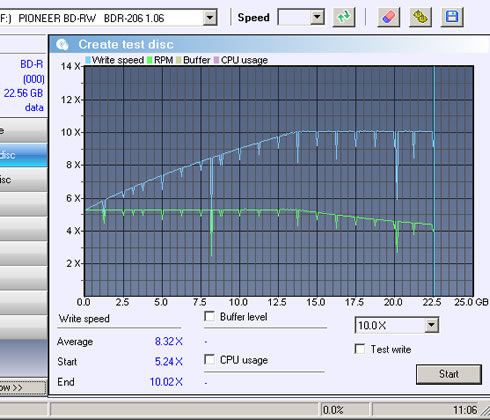Click the green RPM legend square
This screenshot has width=490, height=420.
coord(150,60)
